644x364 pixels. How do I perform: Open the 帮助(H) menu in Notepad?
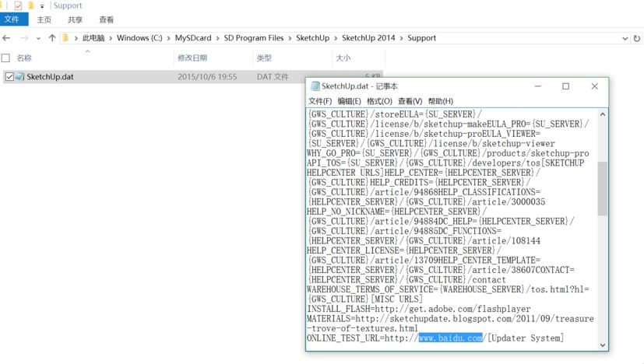(x=440, y=101)
